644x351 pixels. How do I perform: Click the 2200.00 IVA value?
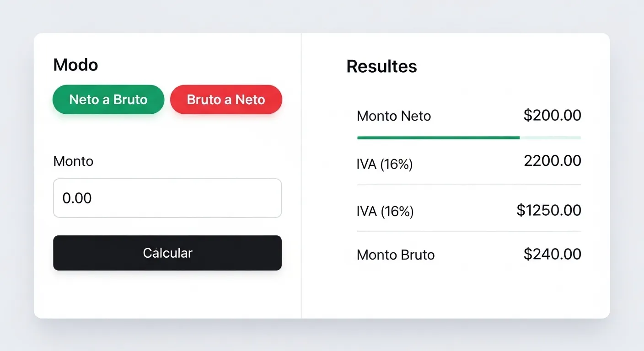point(552,160)
